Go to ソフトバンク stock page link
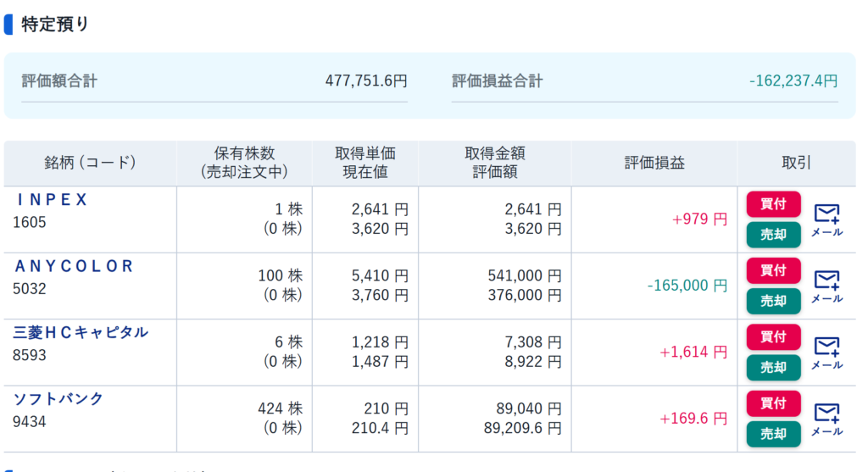 click(58, 398)
